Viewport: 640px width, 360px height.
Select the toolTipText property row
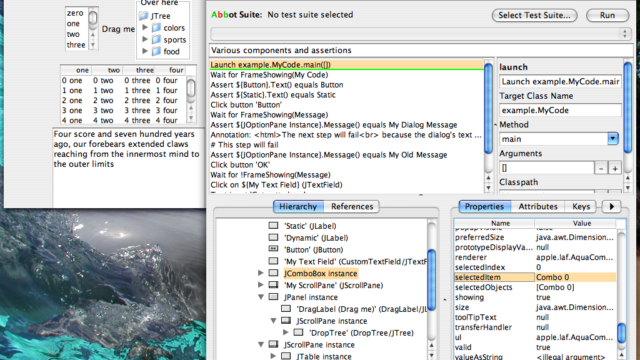[x=535, y=317]
